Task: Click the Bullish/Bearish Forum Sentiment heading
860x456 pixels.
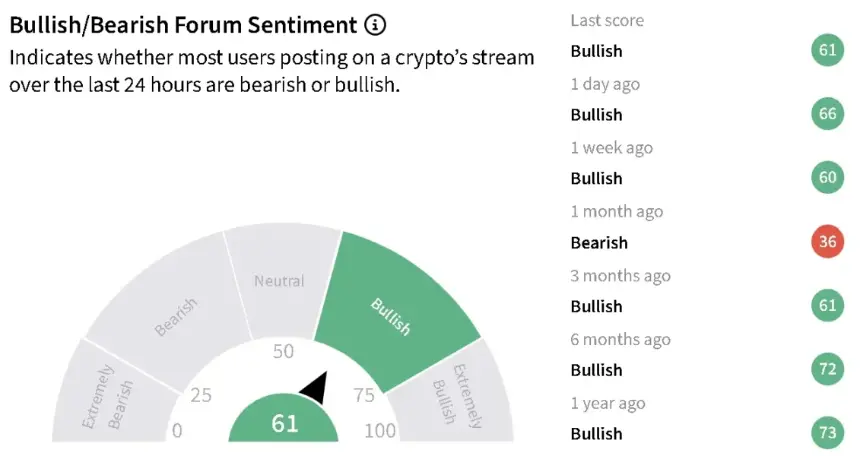Action: [x=183, y=25]
